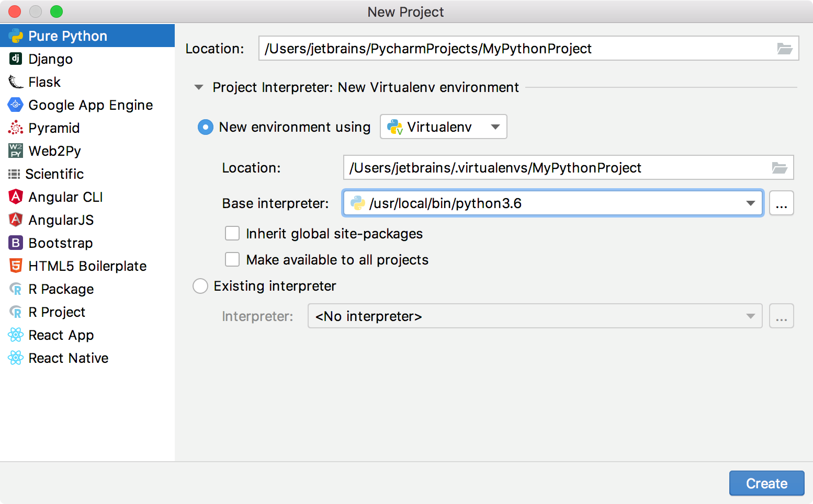The width and height of the screenshot is (813, 504).
Task: Collapse the Project Interpreter section
Action: [x=199, y=87]
